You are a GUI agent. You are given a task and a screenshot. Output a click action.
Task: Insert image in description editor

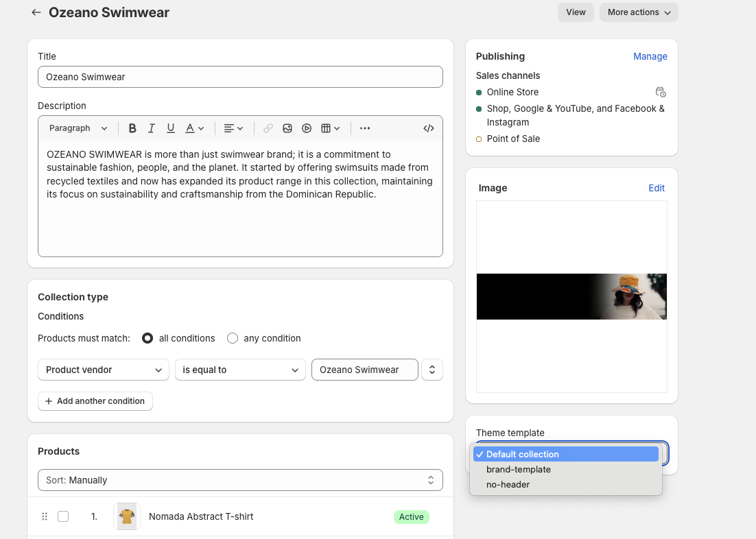click(x=287, y=128)
